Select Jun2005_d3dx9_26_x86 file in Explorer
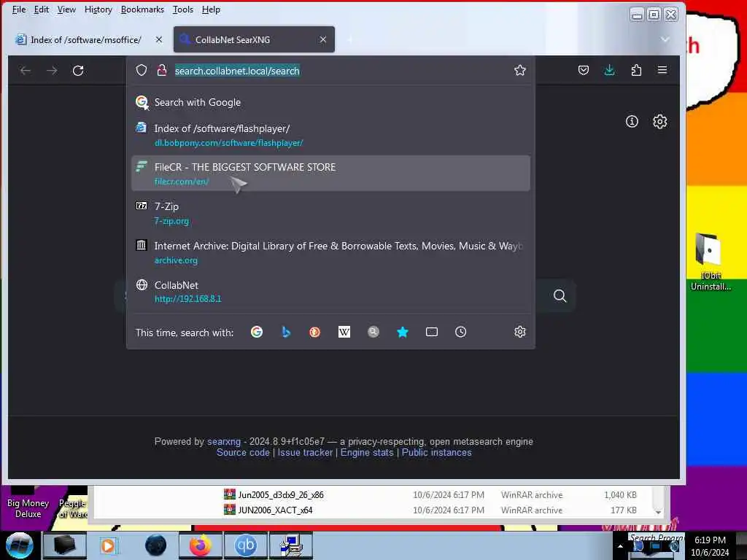The image size is (747, 560). 281,495
